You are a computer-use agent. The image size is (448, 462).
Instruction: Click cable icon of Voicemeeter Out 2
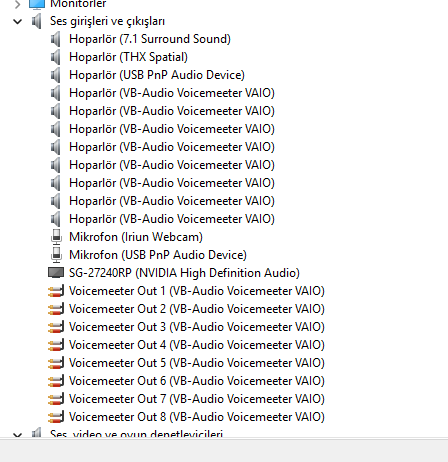tap(56, 309)
